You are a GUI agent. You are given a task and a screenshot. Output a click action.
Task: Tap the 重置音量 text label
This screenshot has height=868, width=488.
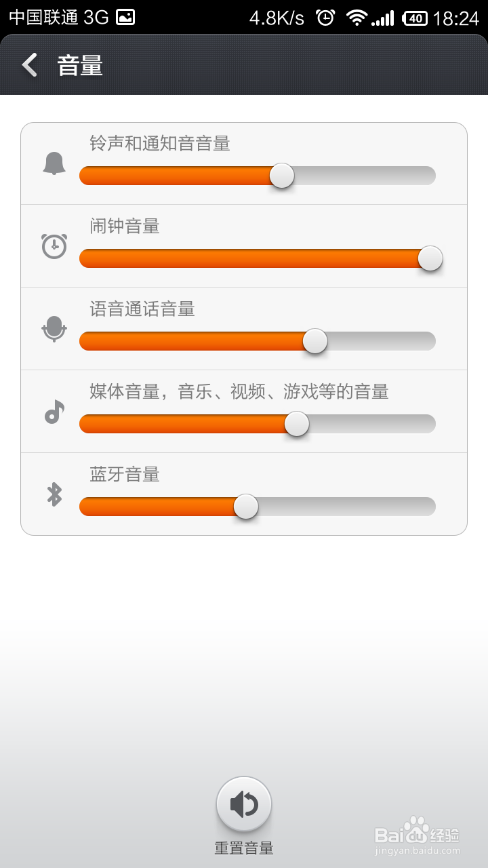[244, 848]
